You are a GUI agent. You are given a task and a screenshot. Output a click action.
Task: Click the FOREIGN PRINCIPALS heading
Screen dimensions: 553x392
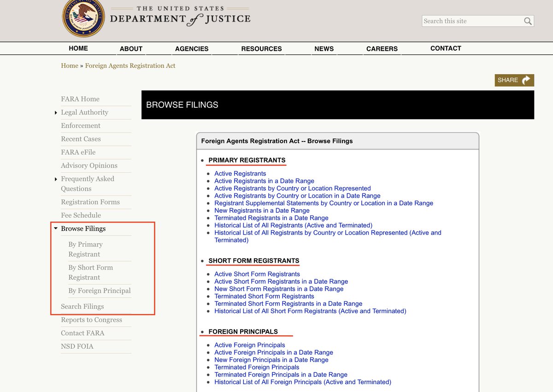click(x=243, y=332)
